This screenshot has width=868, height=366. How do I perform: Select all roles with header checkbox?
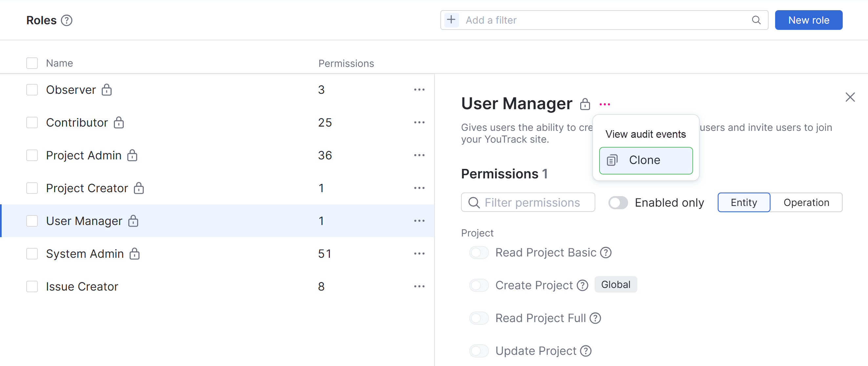(x=32, y=63)
